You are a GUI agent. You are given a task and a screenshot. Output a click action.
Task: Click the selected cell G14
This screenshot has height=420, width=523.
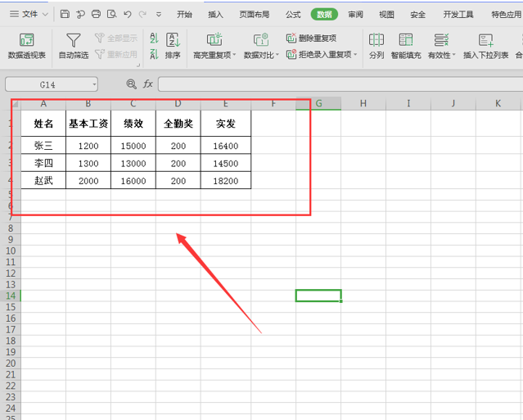point(318,296)
